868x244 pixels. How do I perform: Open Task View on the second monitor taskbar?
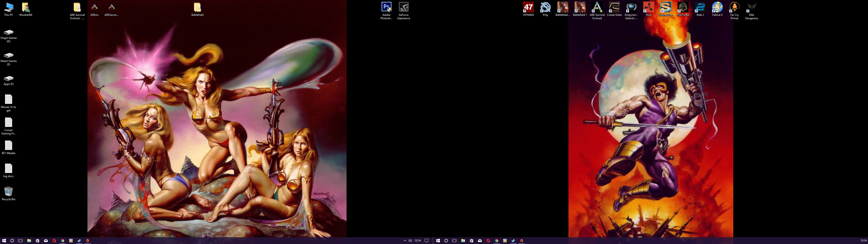(x=455, y=241)
